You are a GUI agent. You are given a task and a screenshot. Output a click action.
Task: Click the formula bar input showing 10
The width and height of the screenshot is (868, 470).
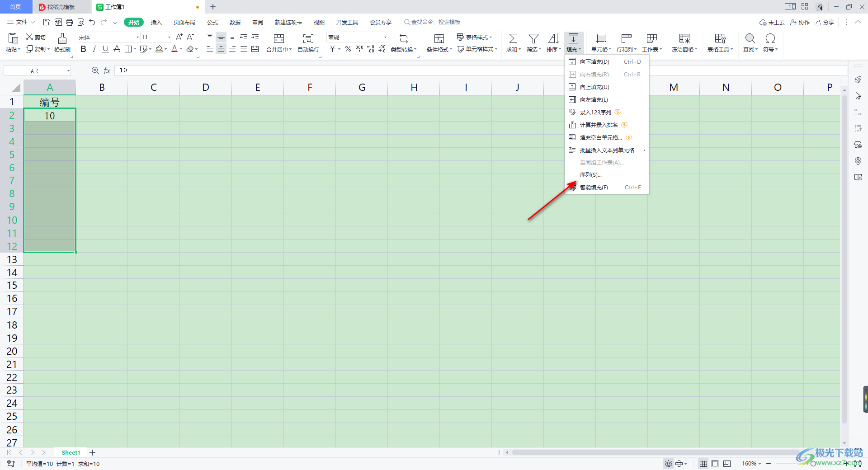480,70
